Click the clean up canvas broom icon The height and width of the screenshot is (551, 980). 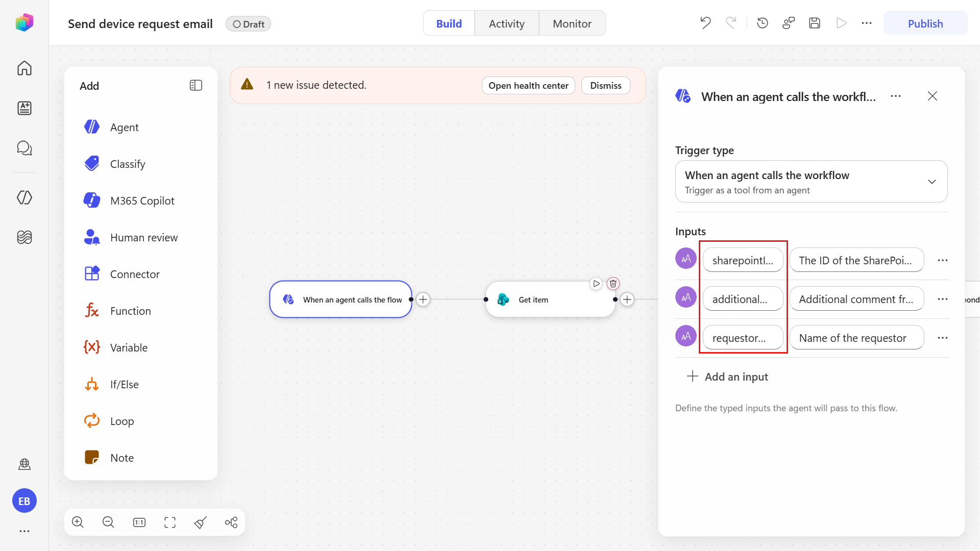[201, 522]
